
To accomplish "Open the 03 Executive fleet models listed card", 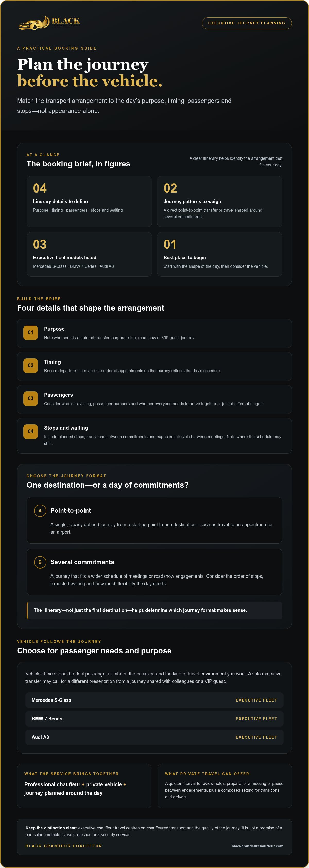I will pyautogui.click(x=89, y=254).
